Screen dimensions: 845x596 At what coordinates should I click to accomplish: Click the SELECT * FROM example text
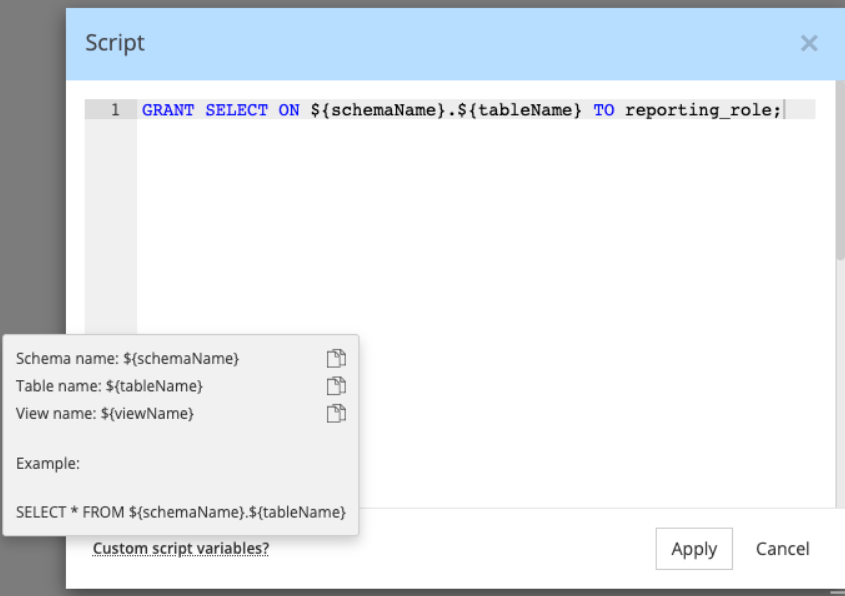(x=180, y=511)
